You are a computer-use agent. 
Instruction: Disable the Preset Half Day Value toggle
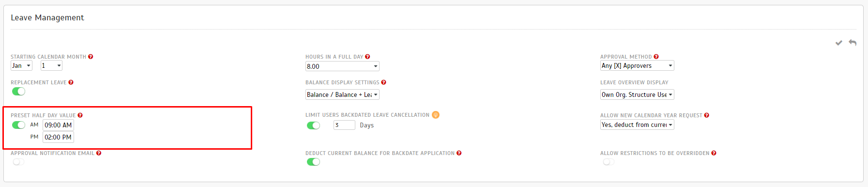18,125
